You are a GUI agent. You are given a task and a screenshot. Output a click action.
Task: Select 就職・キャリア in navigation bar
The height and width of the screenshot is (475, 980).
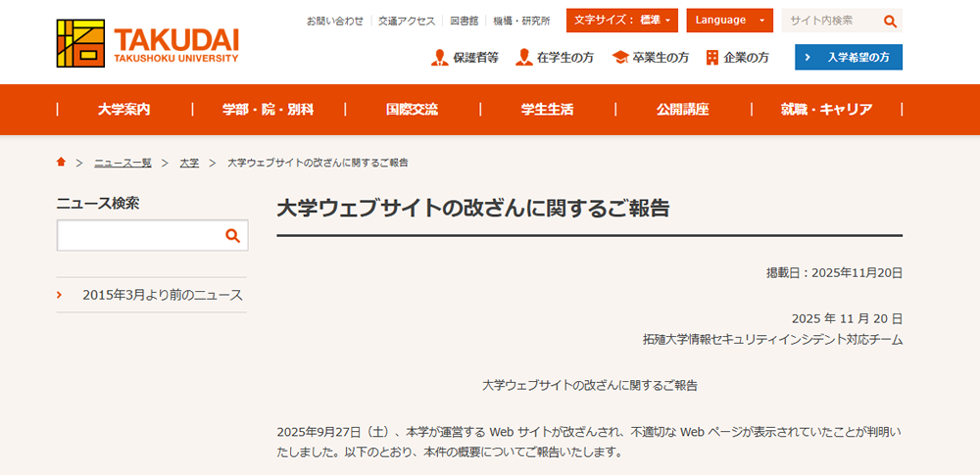click(x=826, y=110)
